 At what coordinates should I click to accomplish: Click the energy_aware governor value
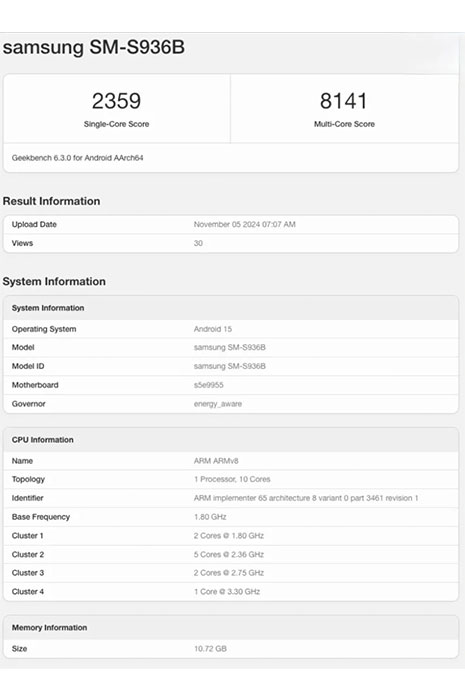pos(218,404)
